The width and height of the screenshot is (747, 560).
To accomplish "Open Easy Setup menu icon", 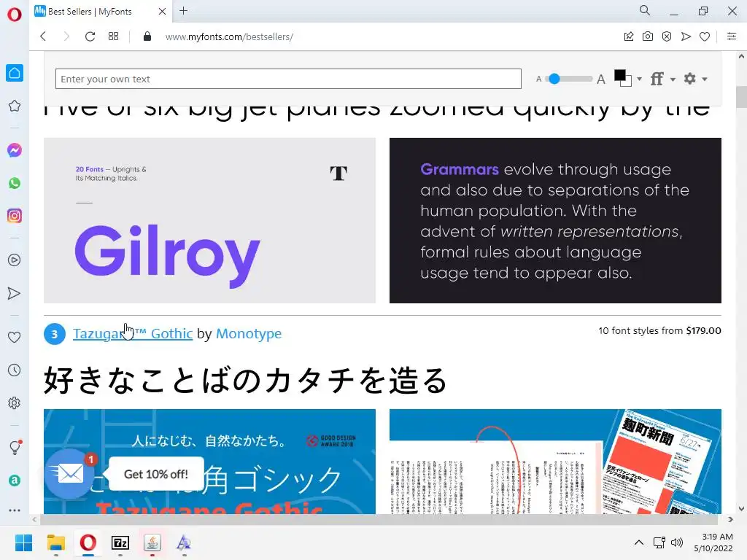I will coord(732,36).
